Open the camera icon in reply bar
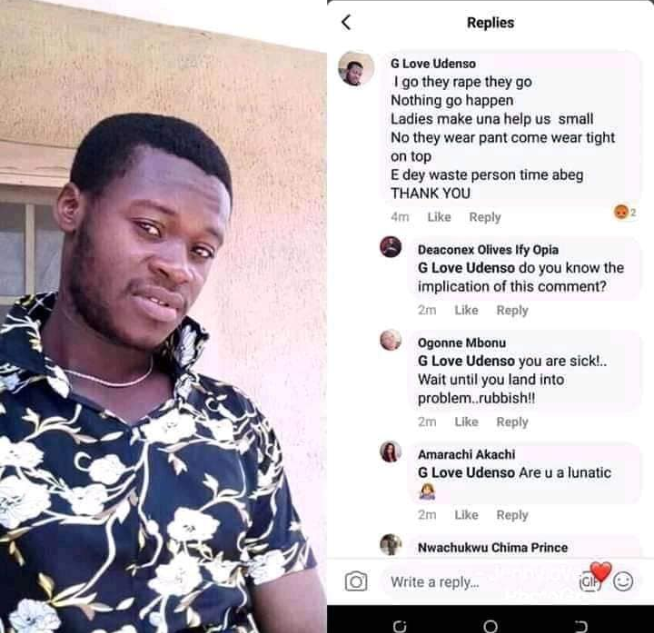Viewport: 654px width, 633px height. (355, 581)
